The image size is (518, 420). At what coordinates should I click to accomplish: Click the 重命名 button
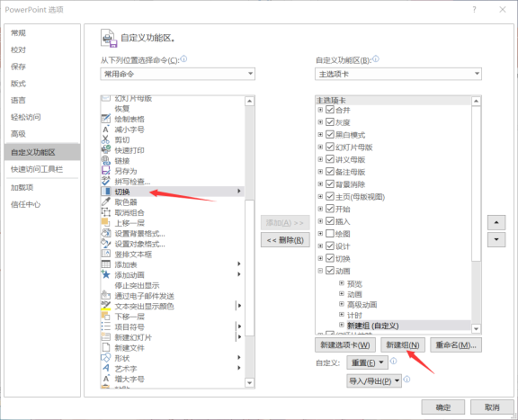pyautogui.click(x=456, y=345)
